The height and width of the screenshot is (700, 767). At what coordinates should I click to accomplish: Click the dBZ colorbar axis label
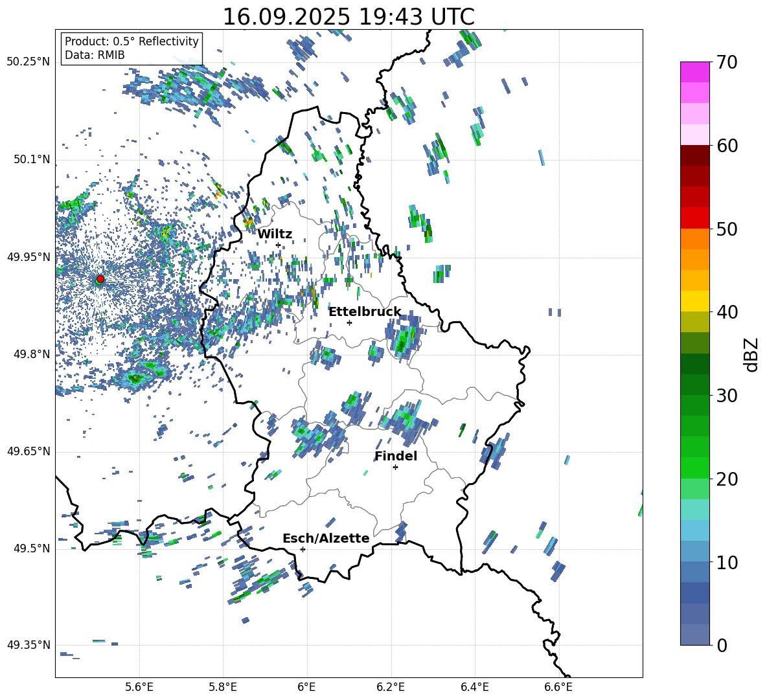(x=751, y=354)
